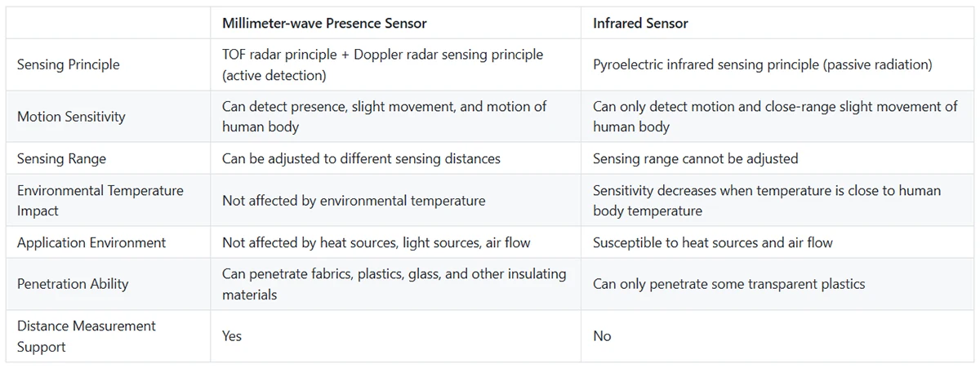Viewport: 980px width, 368px height.
Task: Click the Application Environment row label
Action: click(91, 242)
